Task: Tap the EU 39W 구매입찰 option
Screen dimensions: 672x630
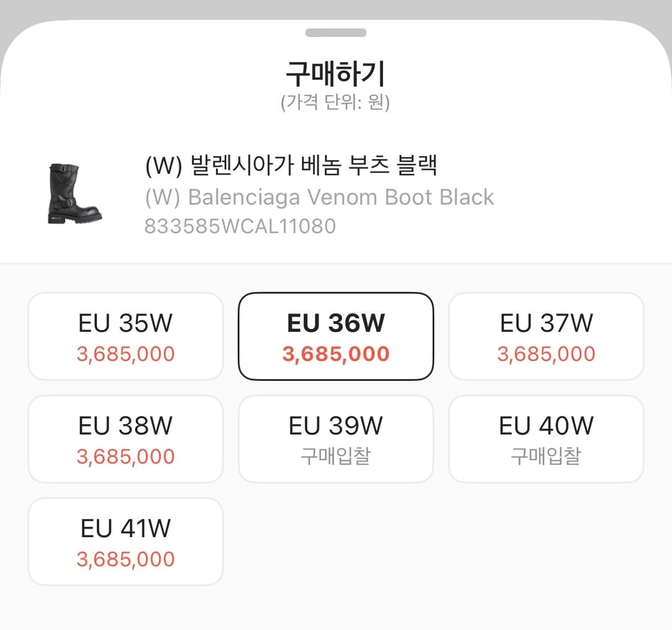Action: tap(336, 438)
